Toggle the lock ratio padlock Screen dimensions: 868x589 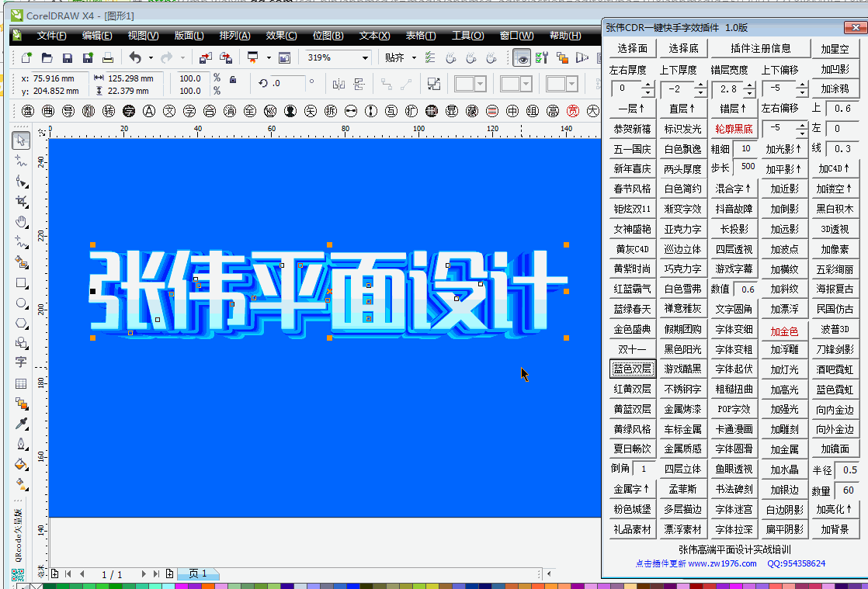pos(233,80)
